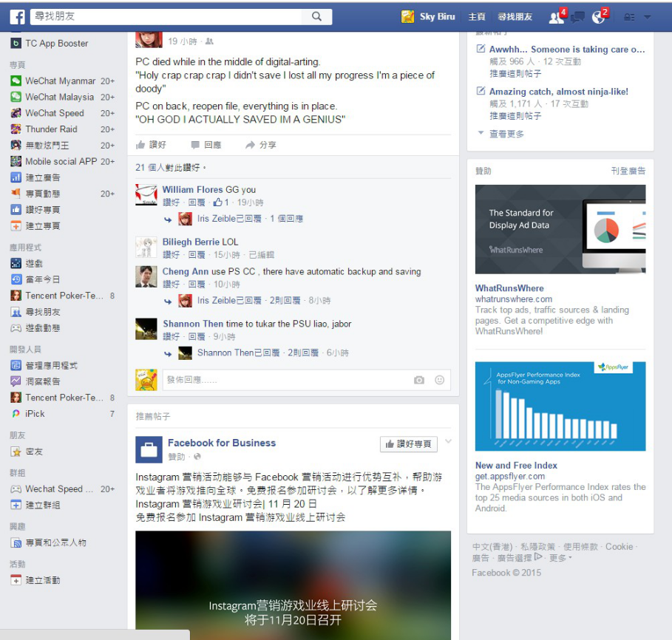Expand the account menu arrow in top bar
Screen dimensions: 672x640
tap(648, 18)
